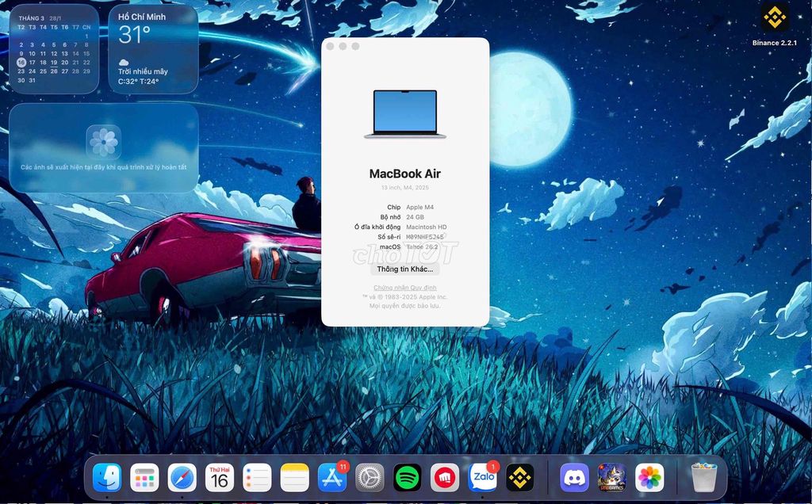Viewport: 812px width, 504px height.
Task: Minimize the About This Mac window
Action: pos(343,47)
